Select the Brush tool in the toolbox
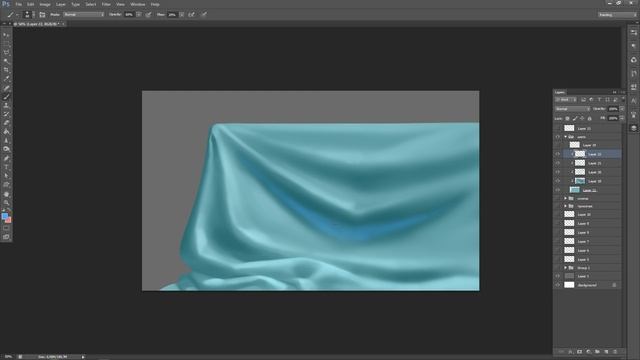Screen dimensions: 640x360 pos(6,97)
